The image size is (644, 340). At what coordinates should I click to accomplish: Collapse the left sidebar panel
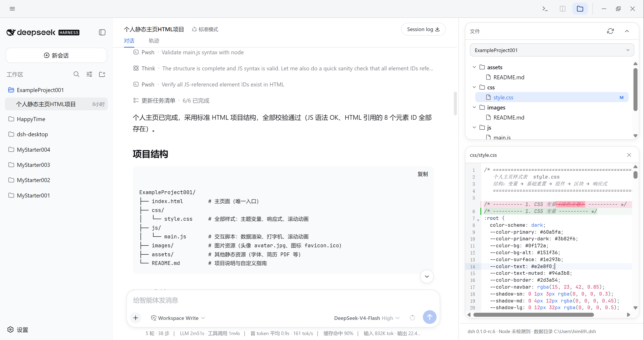click(x=102, y=32)
